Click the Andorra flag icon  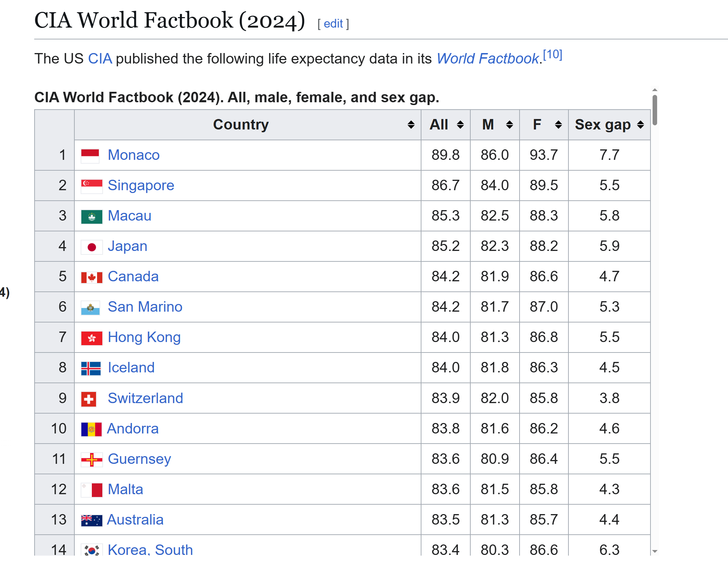pos(91,429)
